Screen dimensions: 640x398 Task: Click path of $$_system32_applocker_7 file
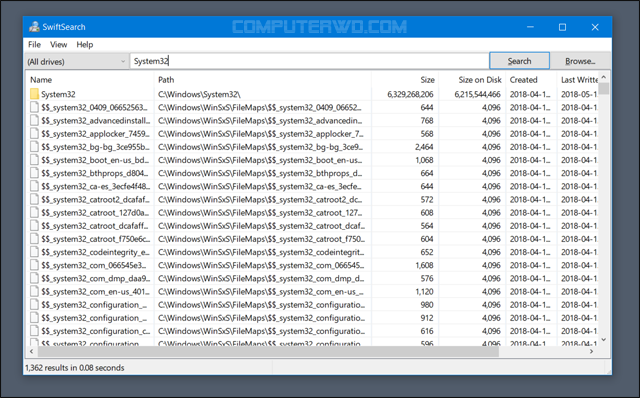click(x=260, y=133)
